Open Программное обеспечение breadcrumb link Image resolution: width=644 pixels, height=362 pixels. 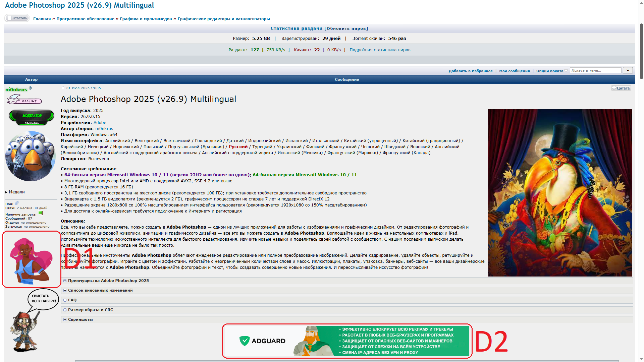pyautogui.click(x=85, y=19)
